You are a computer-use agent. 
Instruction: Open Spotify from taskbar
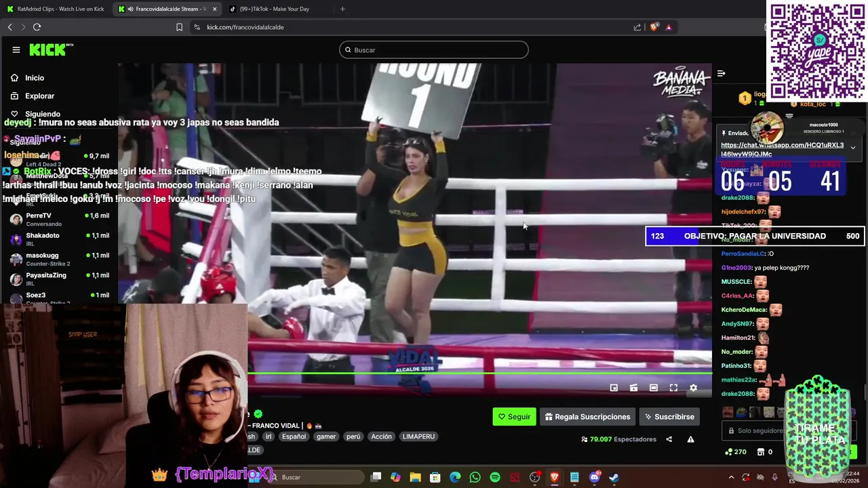[494, 477]
